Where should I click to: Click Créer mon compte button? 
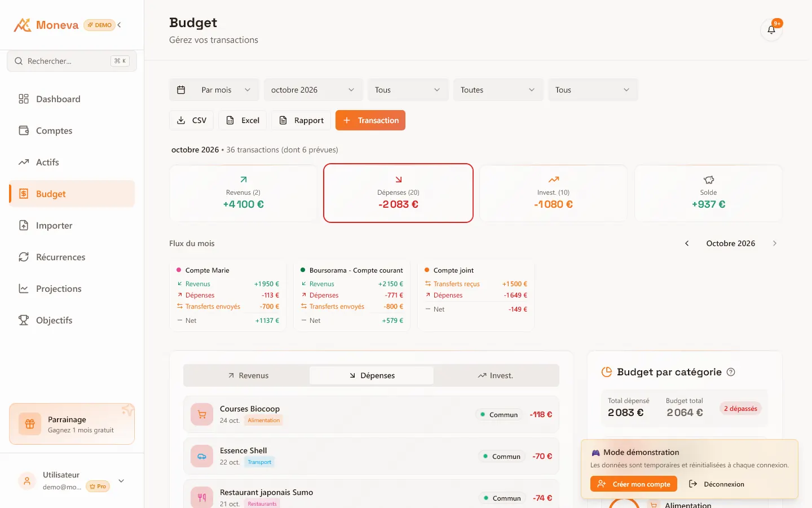pyautogui.click(x=634, y=484)
